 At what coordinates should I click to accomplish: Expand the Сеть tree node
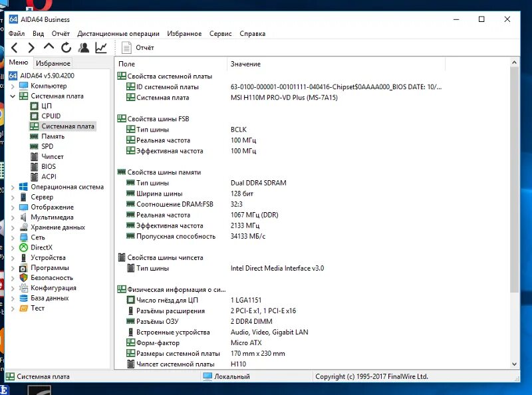[13, 238]
